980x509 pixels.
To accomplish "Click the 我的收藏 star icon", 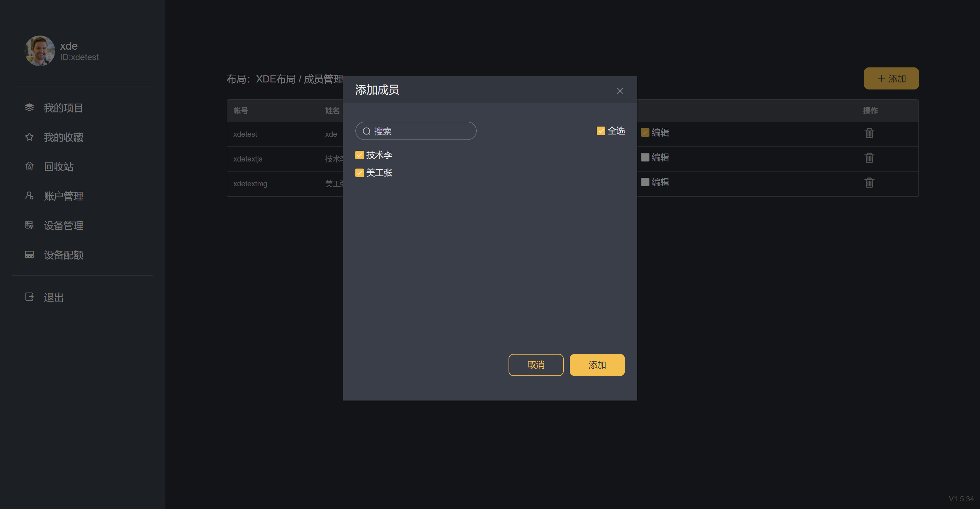I will (29, 137).
